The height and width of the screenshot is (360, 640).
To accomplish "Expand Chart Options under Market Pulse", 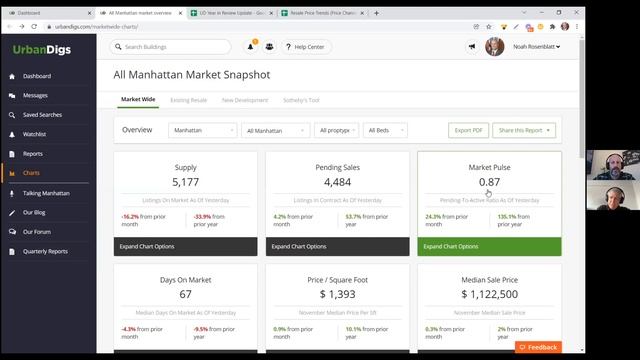I will (x=489, y=247).
